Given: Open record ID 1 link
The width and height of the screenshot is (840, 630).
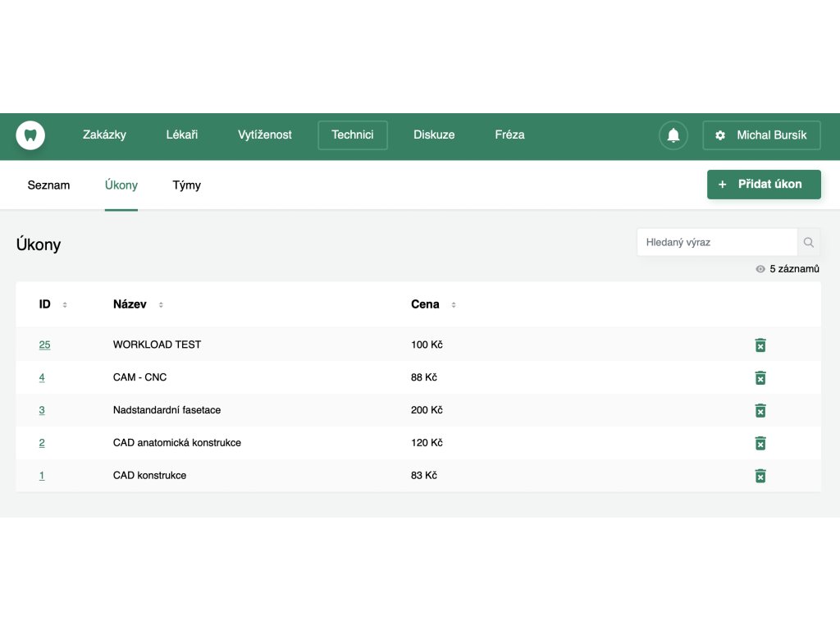Looking at the screenshot, I should [42, 476].
